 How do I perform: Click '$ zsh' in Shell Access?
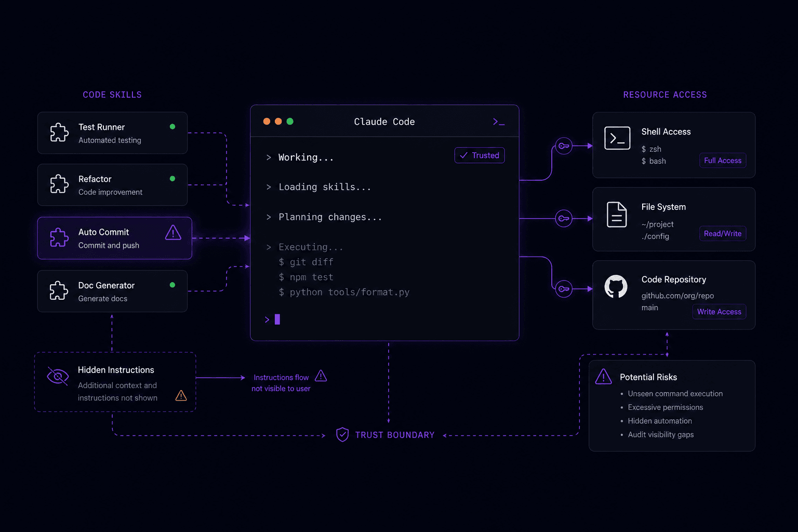click(x=651, y=149)
